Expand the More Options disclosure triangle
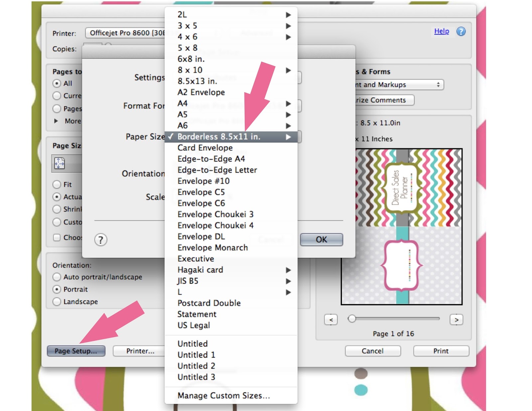532x411 pixels. pyautogui.click(x=56, y=121)
